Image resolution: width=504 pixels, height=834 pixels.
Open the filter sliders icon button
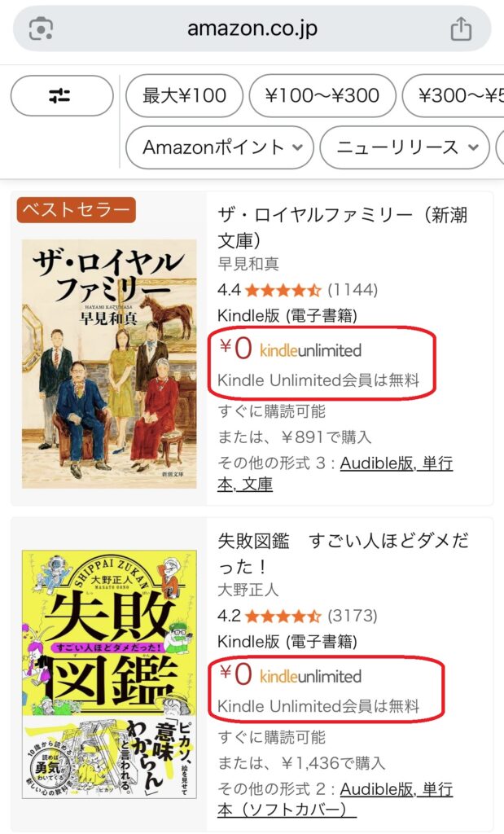coord(61,96)
